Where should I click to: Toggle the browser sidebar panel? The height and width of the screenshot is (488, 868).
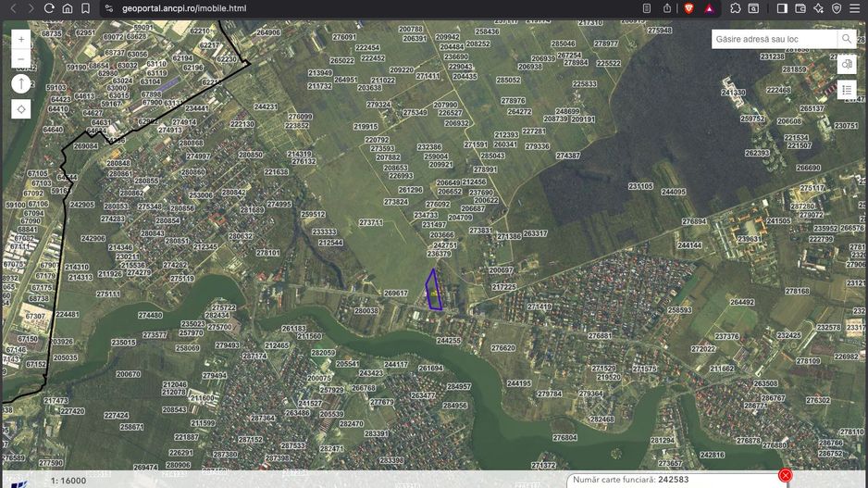point(782,8)
